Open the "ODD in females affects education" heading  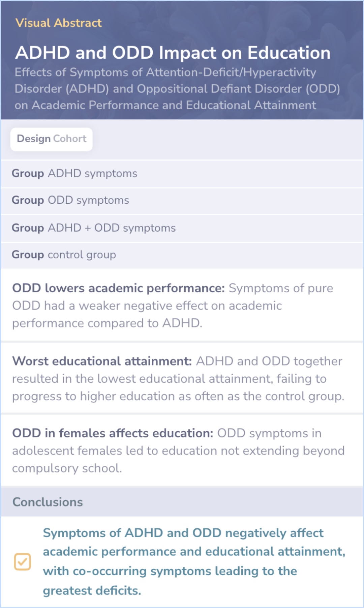[113, 433]
